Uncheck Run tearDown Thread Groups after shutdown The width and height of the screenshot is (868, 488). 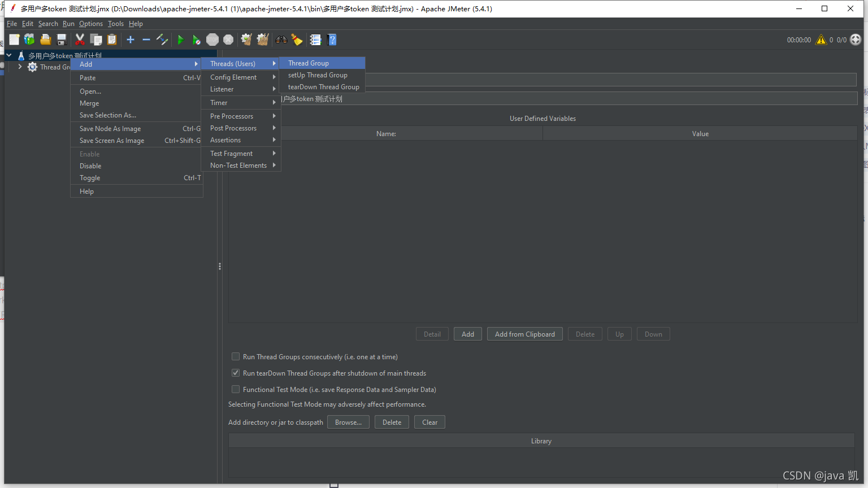pyautogui.click(x=236, y=373)
